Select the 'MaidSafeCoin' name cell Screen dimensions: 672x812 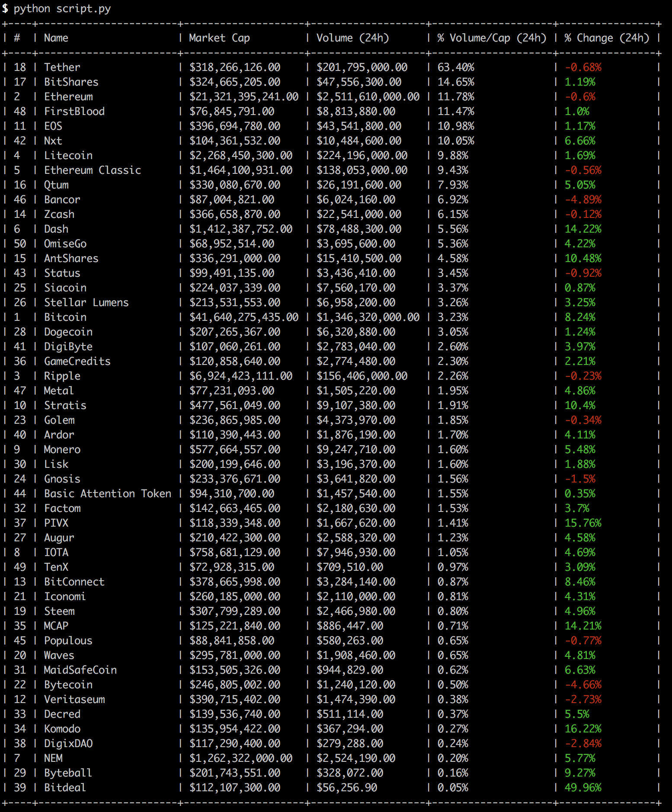(x=80, y=670)
